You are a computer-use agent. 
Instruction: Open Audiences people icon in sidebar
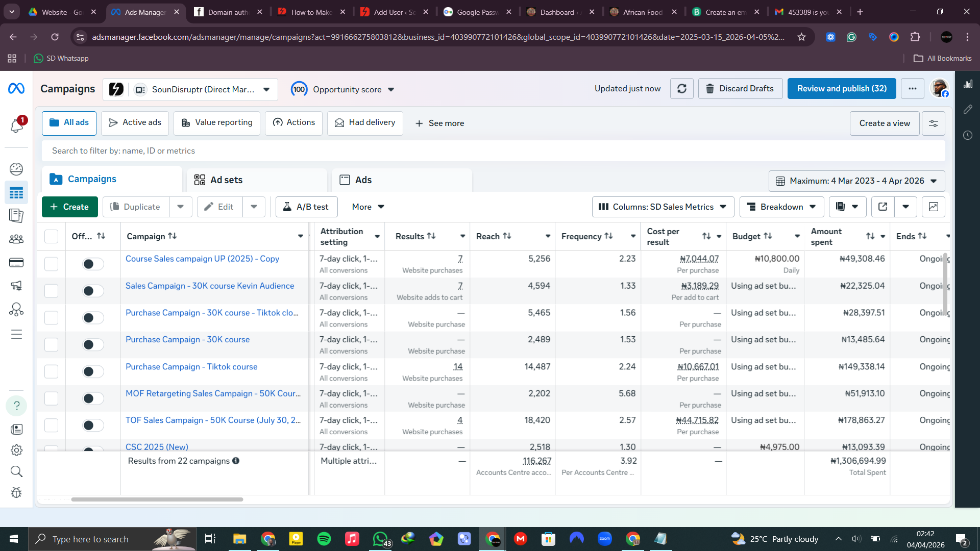coord(16,239)
